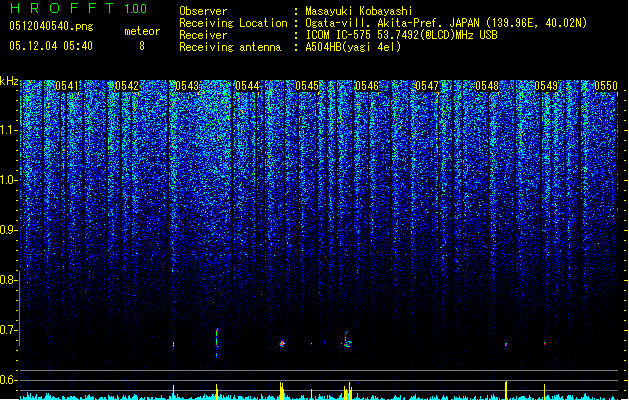Click the 0548 time marker
629x400 pixels.
[487, 86]
